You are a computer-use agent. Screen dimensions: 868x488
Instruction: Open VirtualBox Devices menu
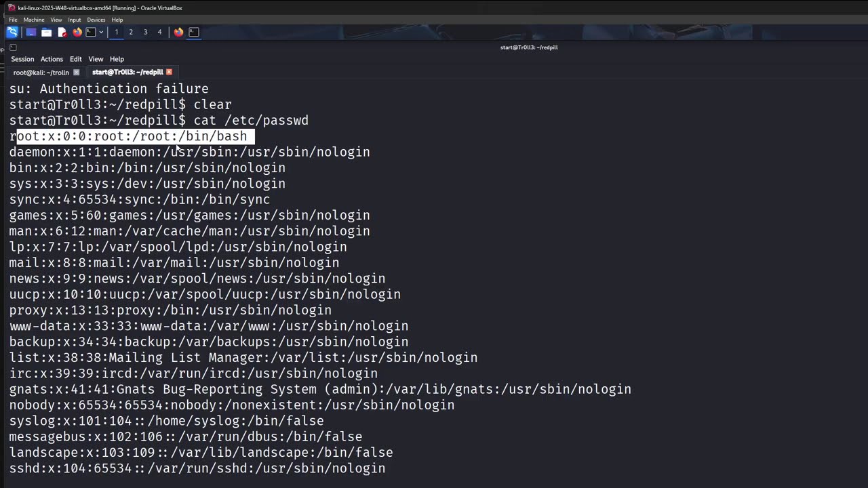[96, 20]
